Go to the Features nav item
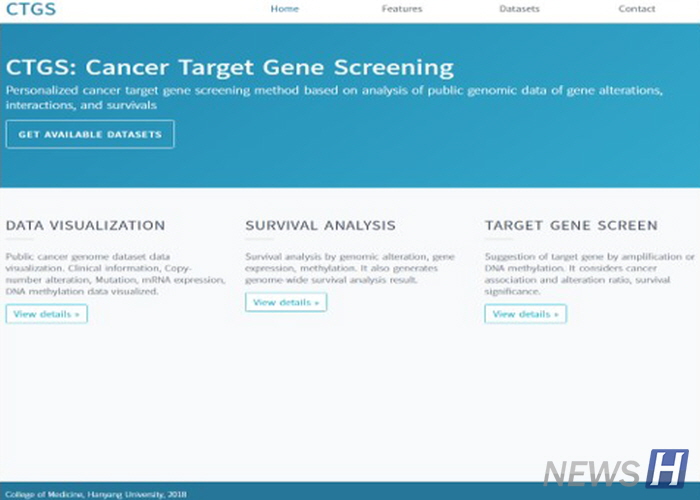Viewport: 700px width, 500px height. pyautogui.click(x=402, y=9)
